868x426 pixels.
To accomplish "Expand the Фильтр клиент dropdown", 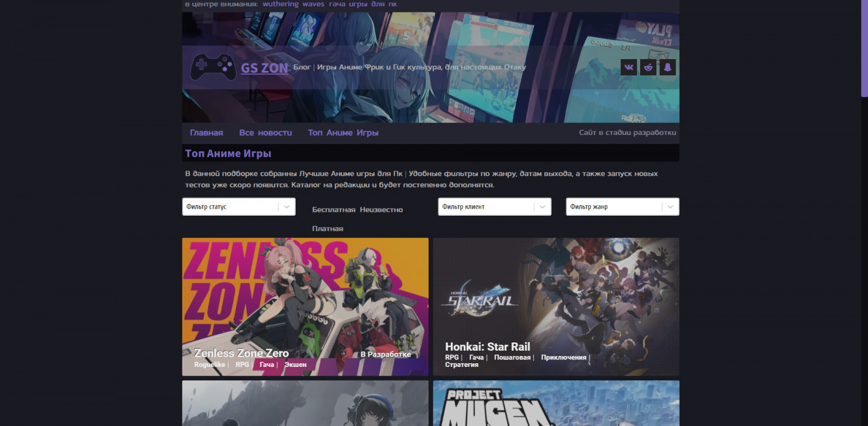I will click(495, 206).
